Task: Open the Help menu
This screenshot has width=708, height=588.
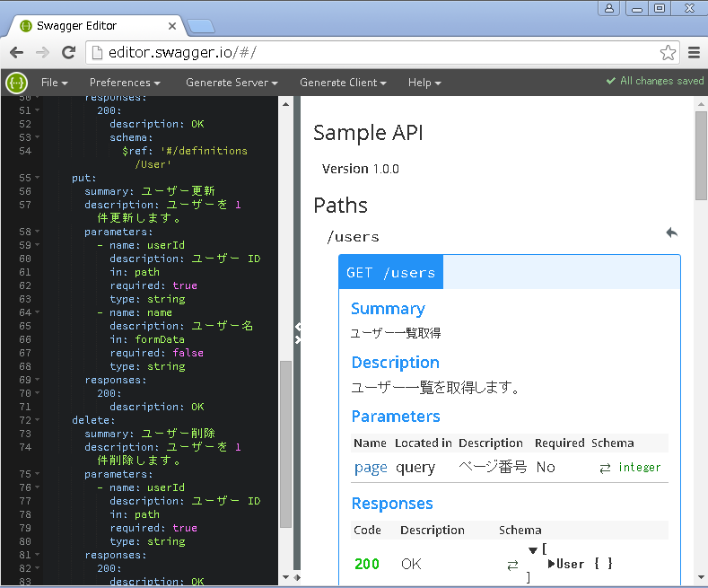Action: (424, 83)
